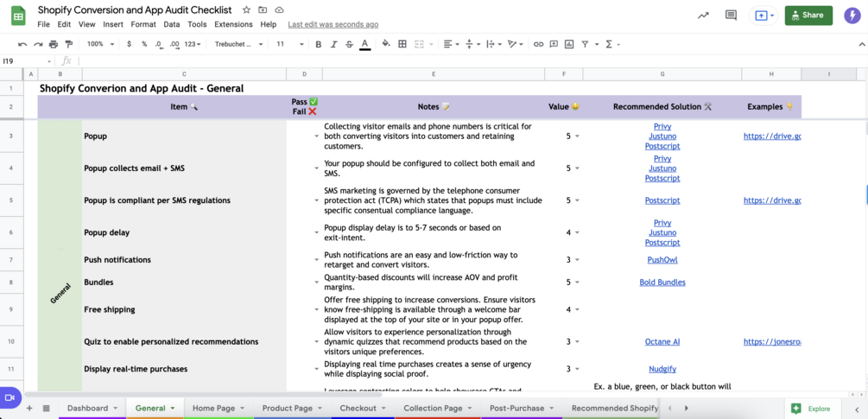Viewport: 868px width, 419px height.
Task: Open the zoom level dropdown
Action: coord(101,44)
